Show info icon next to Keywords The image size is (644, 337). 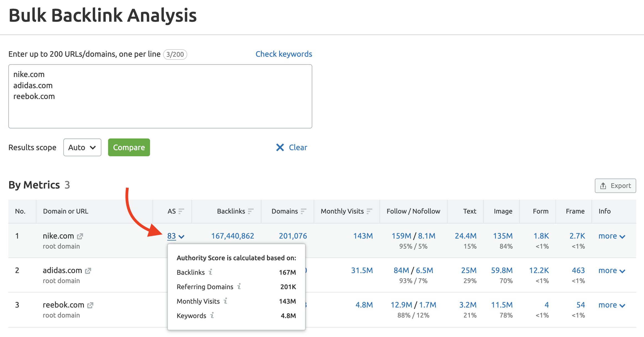point(212,315)
